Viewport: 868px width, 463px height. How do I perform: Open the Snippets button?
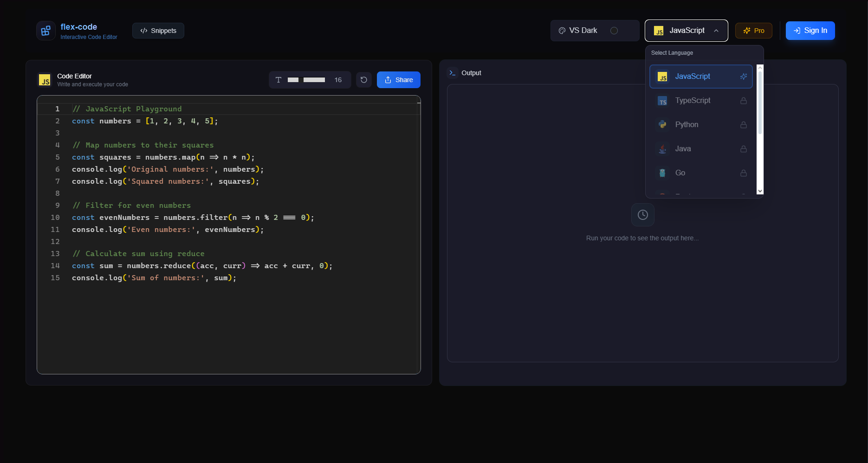158,31
